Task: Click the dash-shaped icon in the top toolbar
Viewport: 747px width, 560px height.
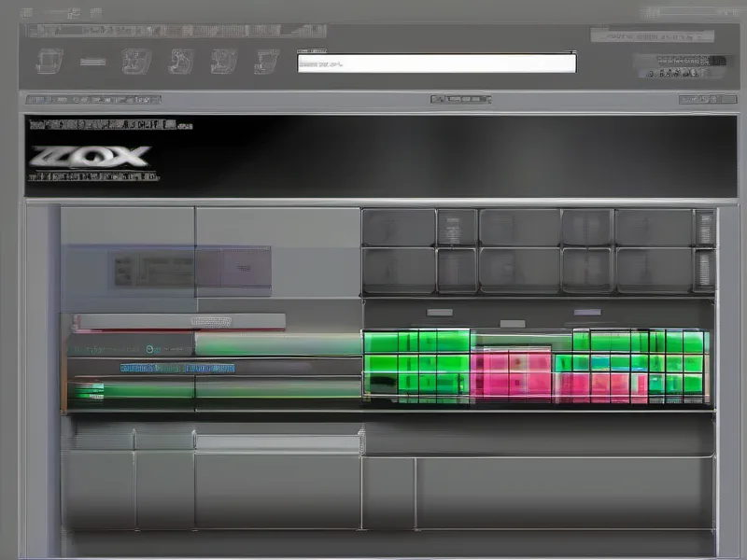Action: 94,63
